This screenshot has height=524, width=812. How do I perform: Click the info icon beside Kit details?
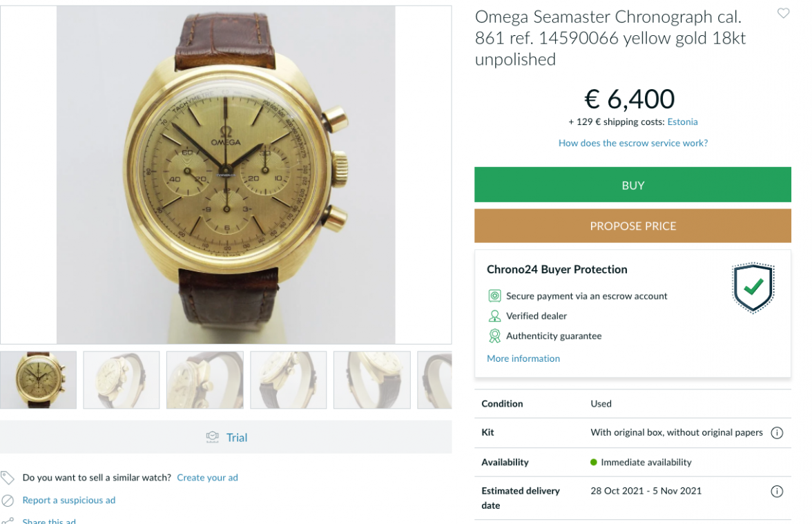point(777,433)
